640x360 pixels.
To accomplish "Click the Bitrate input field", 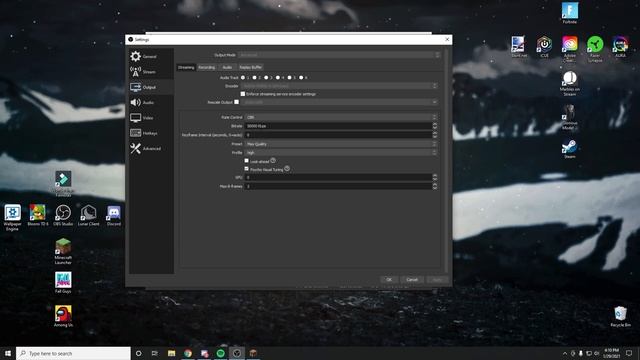I will (338, 126).
